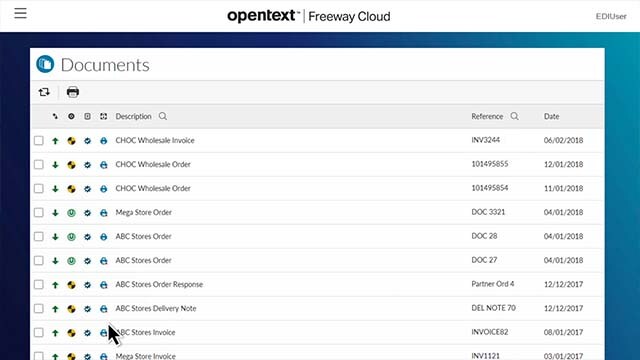
Task: Click reference DEL NOTE 70
Action: click(x=493, y=308)
